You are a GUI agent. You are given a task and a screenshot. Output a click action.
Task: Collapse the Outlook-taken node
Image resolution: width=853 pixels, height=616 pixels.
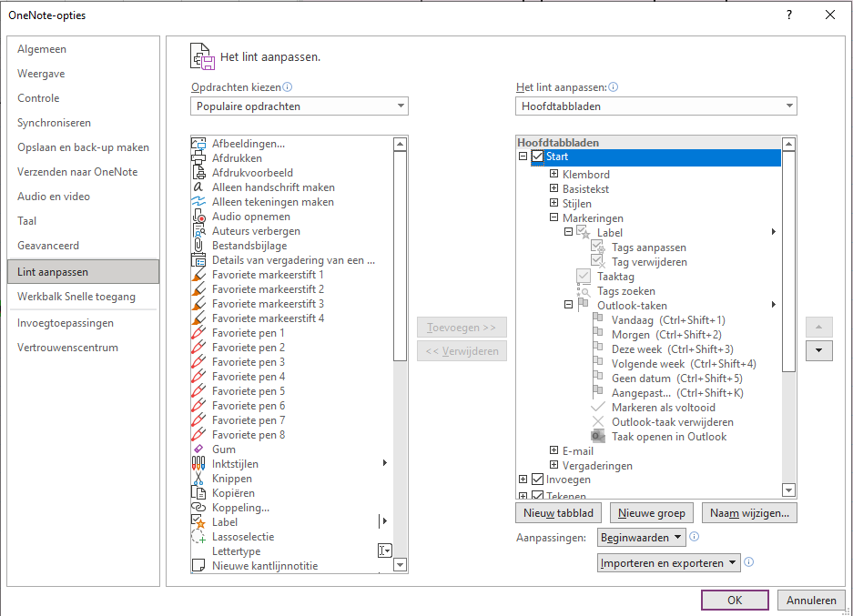[568, 305]
